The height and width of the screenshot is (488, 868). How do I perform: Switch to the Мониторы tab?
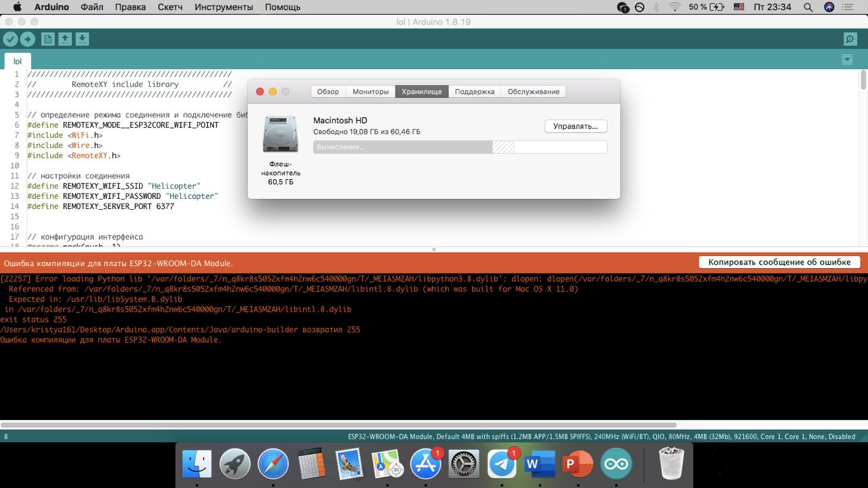point(371,92)
